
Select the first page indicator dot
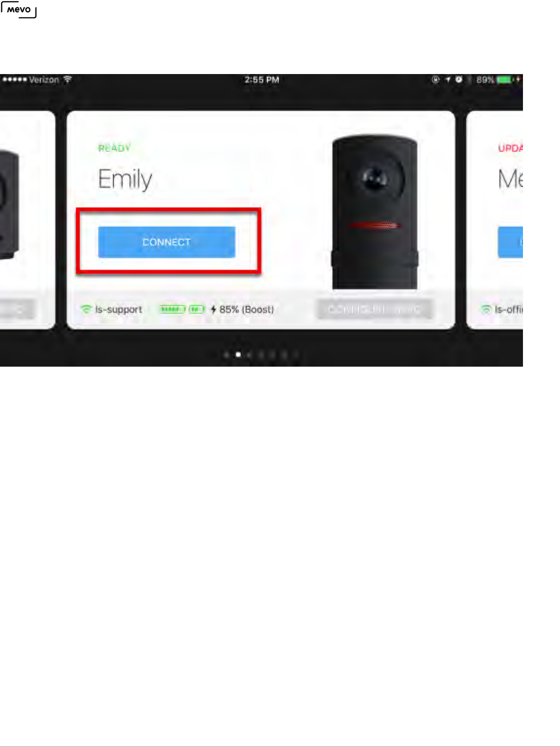pos(226,354)
